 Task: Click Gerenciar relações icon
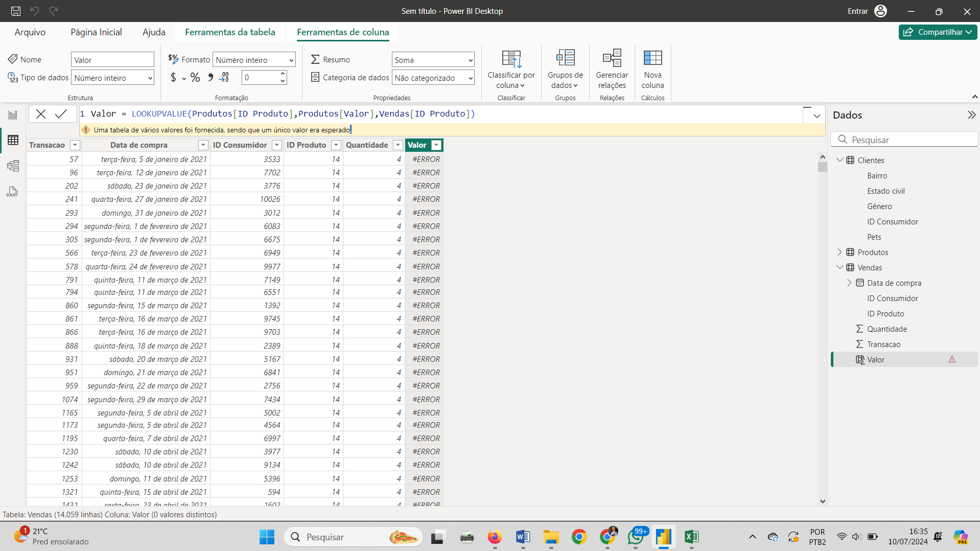[612, 58]
